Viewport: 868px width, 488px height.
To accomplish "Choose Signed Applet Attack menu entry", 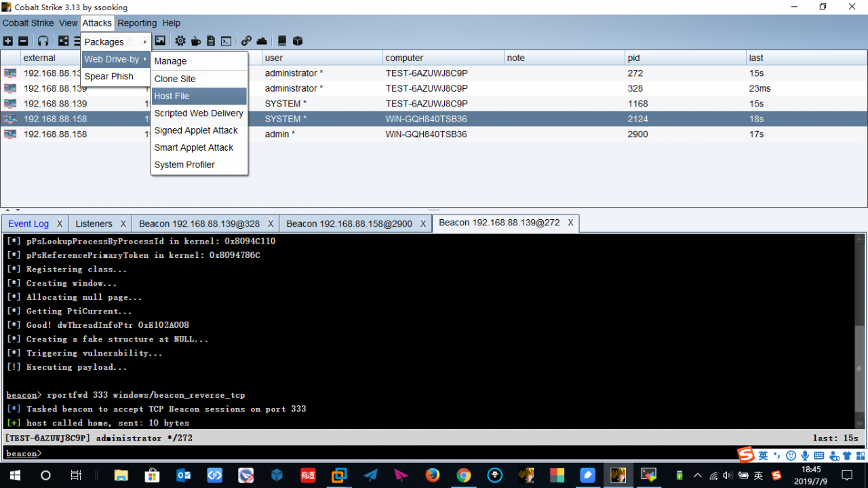I will (x=199, y=130).
